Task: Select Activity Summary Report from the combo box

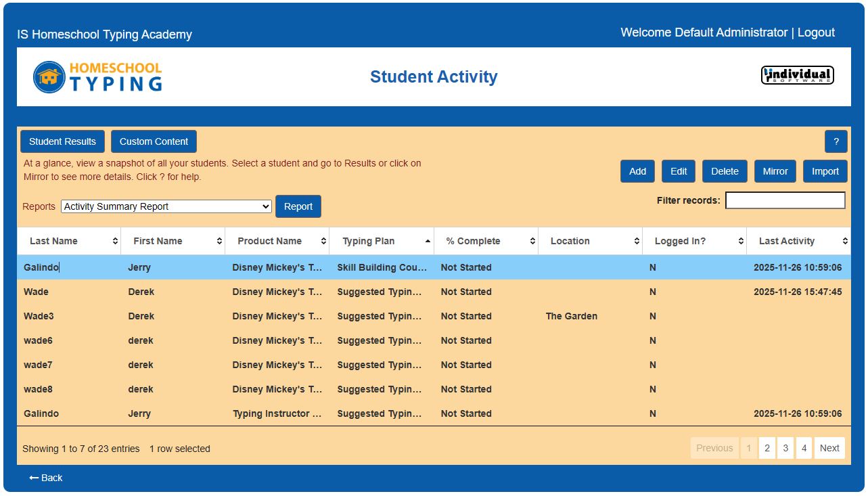Action: click(166, 206)
